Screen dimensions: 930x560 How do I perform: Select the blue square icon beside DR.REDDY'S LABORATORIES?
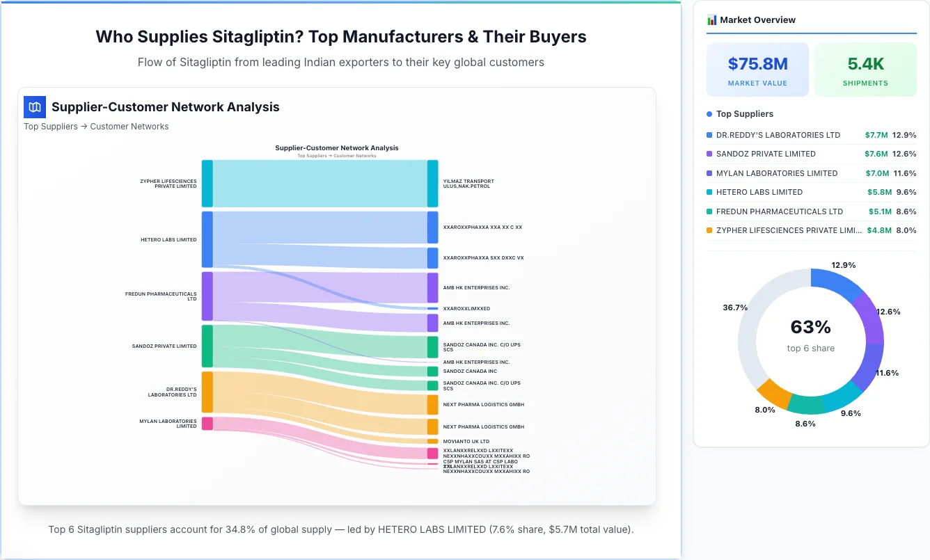[x=709, y=135]
